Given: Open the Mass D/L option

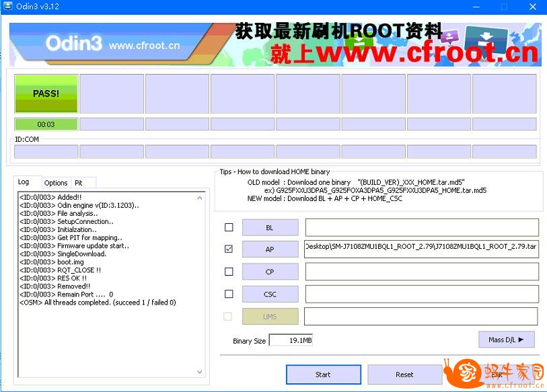Looking at the screenshot, I should coord(507,340).
